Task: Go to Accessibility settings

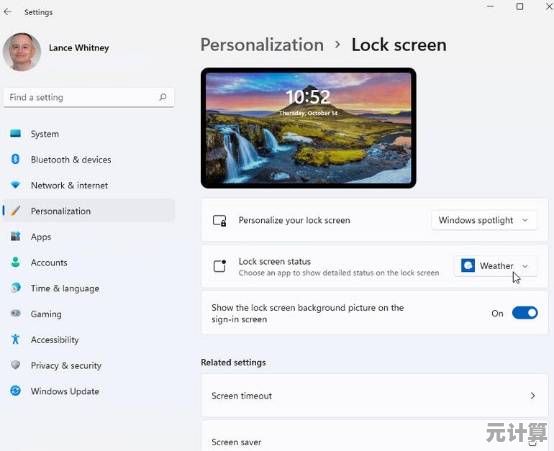Action: point(89,339)
